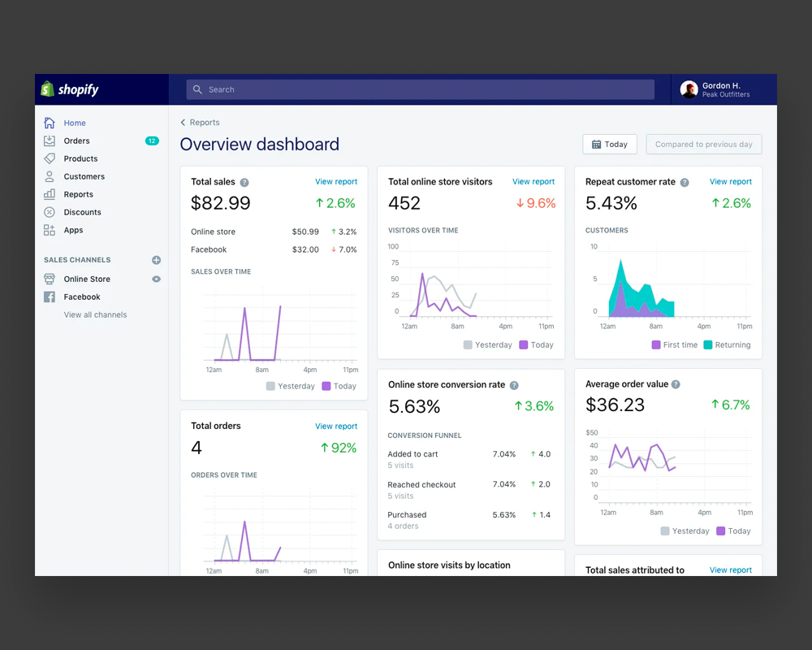Image resolution: width=812 pixels, height=650 pixels.
Task: Toggle Online Store eye icon
Action: click(x=156, y=279)
